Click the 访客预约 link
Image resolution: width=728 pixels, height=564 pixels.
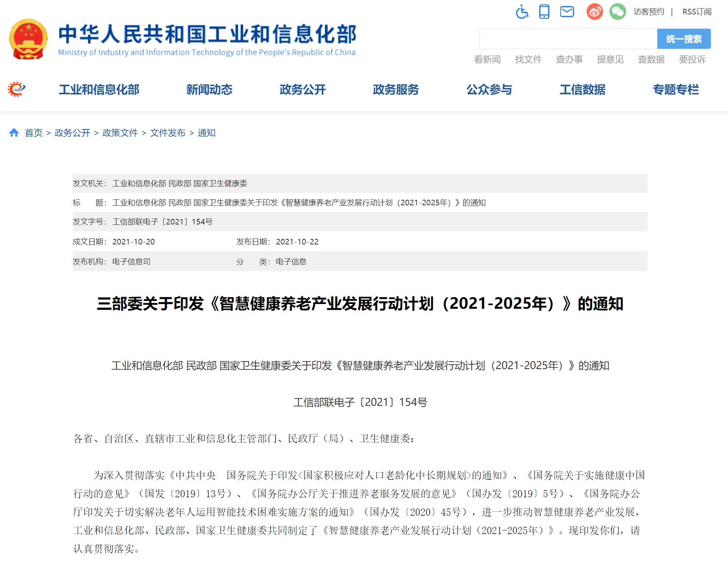649,12
